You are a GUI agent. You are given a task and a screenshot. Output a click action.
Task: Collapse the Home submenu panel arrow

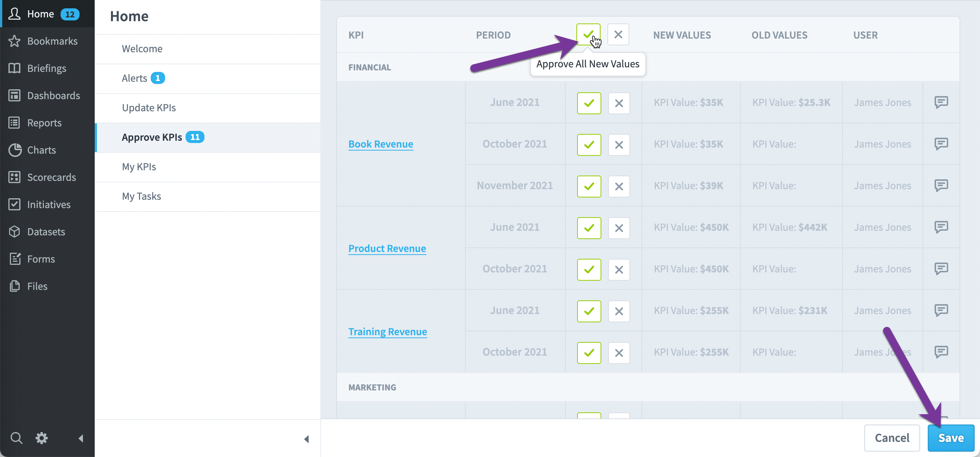click(306, 439)
